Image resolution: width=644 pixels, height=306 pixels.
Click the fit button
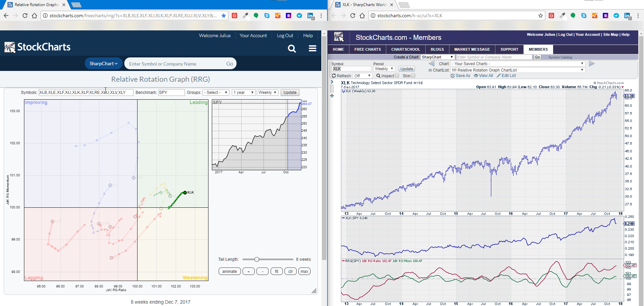pos(277,271)
